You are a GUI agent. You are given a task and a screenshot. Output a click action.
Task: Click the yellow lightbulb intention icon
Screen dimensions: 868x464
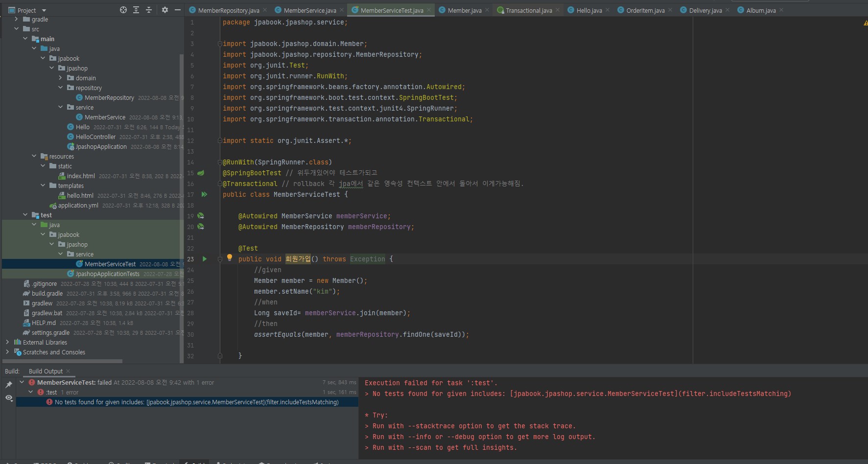coord(229,257)
